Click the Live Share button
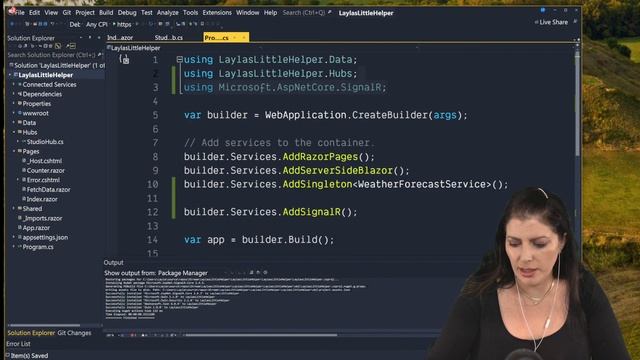The image size is (640, 360). pos(551,22)
